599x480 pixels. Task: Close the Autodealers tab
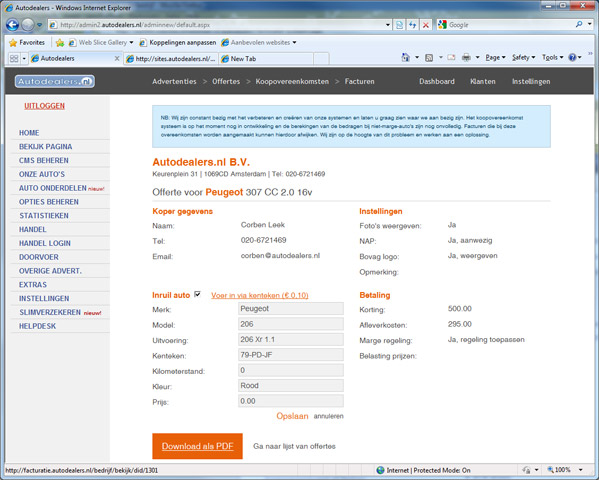[117, 58]
